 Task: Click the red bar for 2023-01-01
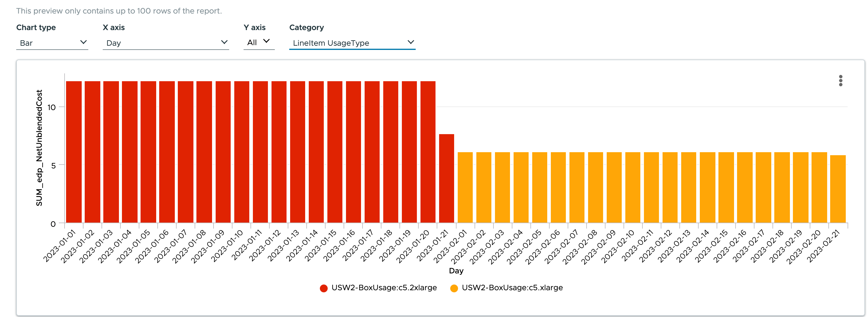tap(74, 152)
